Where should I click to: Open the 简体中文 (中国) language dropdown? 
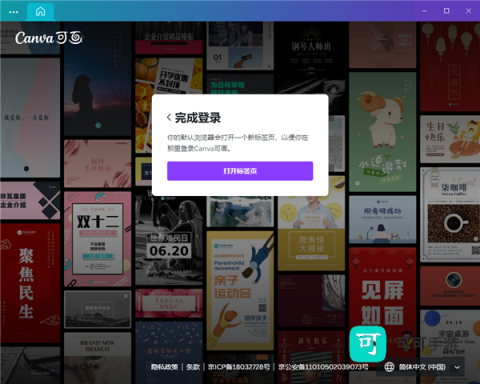coord(422,367)
